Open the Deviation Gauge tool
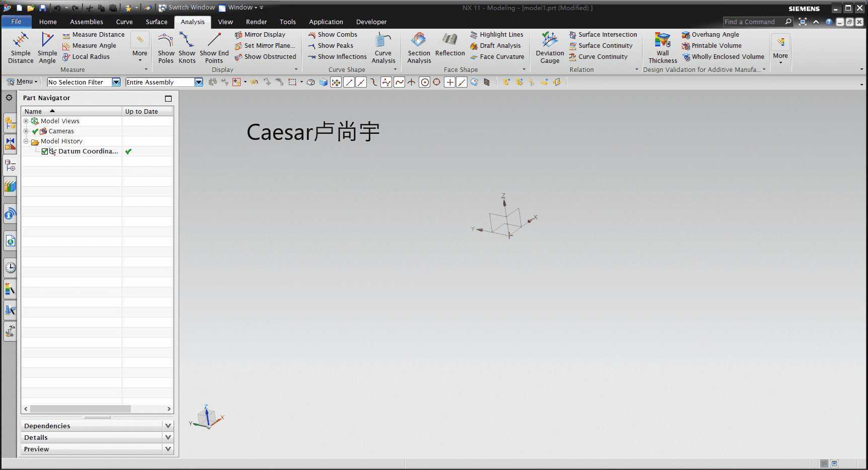This screenshot has width=868, height=470. coord(549,48)
